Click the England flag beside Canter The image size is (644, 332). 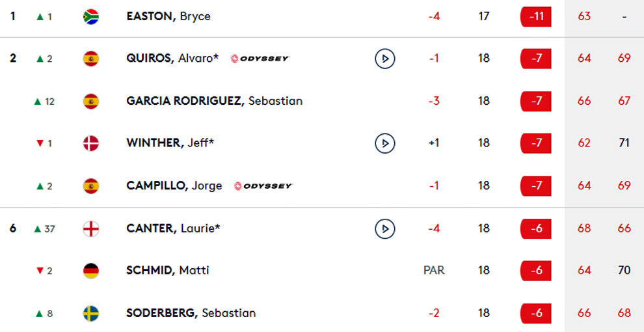tap(91, 228)
